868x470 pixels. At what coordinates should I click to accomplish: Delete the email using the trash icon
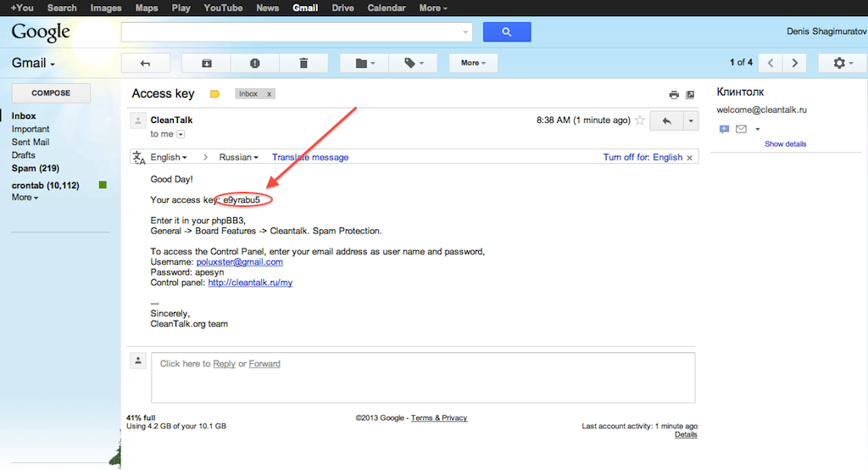303,63
